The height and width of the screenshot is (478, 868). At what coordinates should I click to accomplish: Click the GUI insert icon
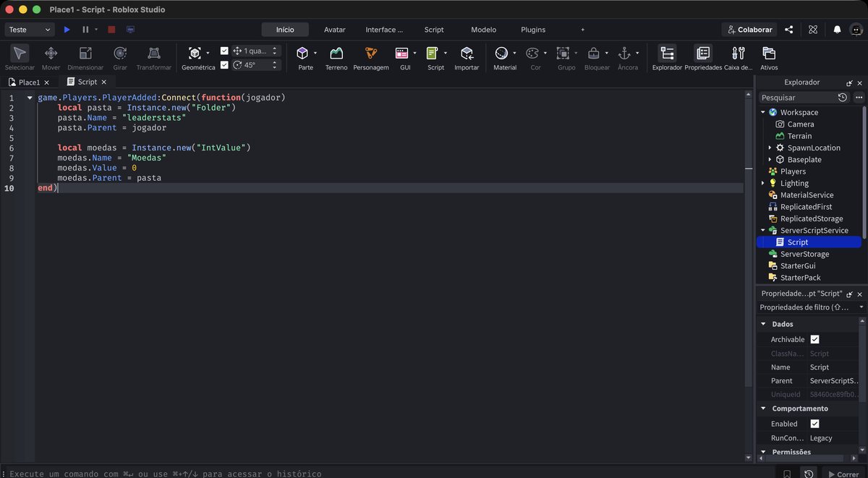click(x=402, y=53)
